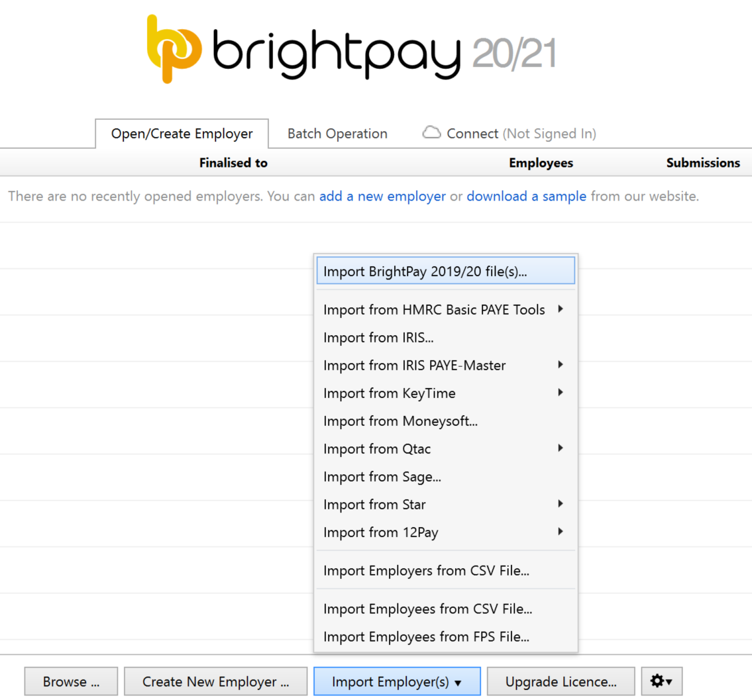Open Import from HMRC Basic PAYE Tools
The image size is (752, 700).
pyautogui.click(x=445, y=310)
